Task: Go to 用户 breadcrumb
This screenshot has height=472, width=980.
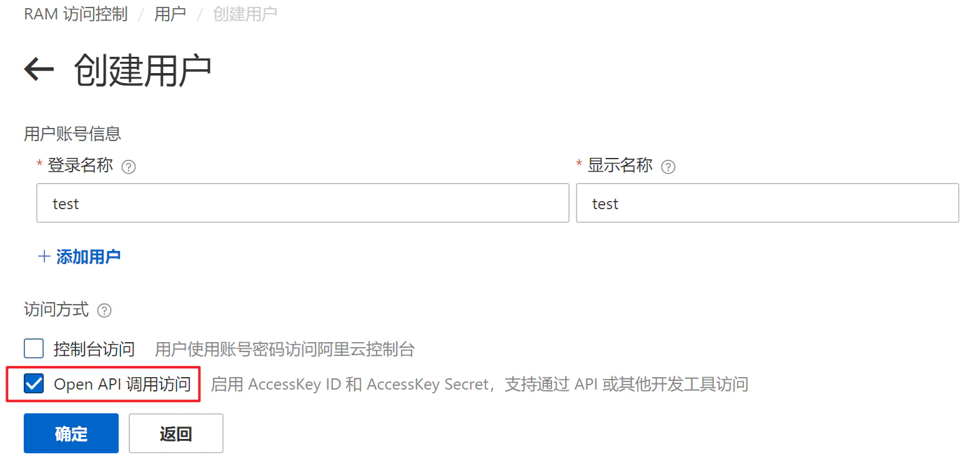Action: click(170, 14)
